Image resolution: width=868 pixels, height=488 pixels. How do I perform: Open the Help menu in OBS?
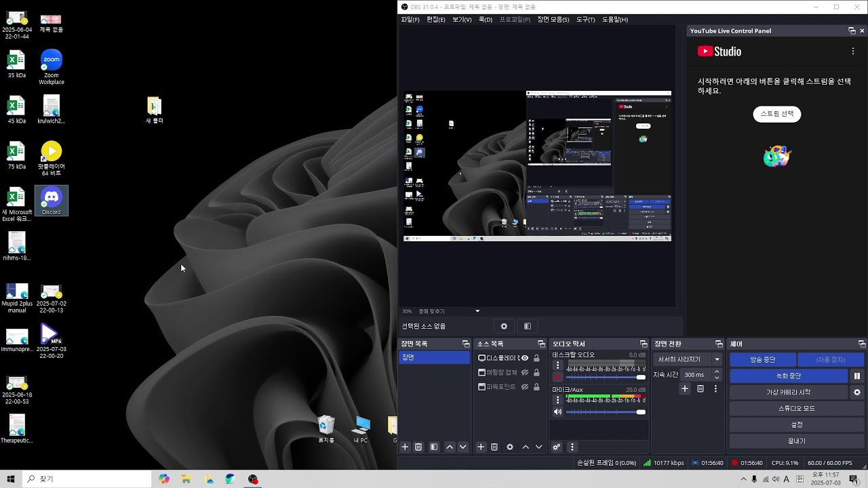tap(615, 20)
